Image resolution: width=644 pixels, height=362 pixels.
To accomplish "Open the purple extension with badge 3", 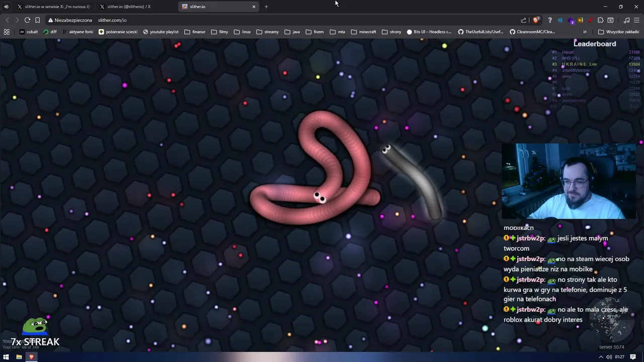I will [x=571, y=21].
